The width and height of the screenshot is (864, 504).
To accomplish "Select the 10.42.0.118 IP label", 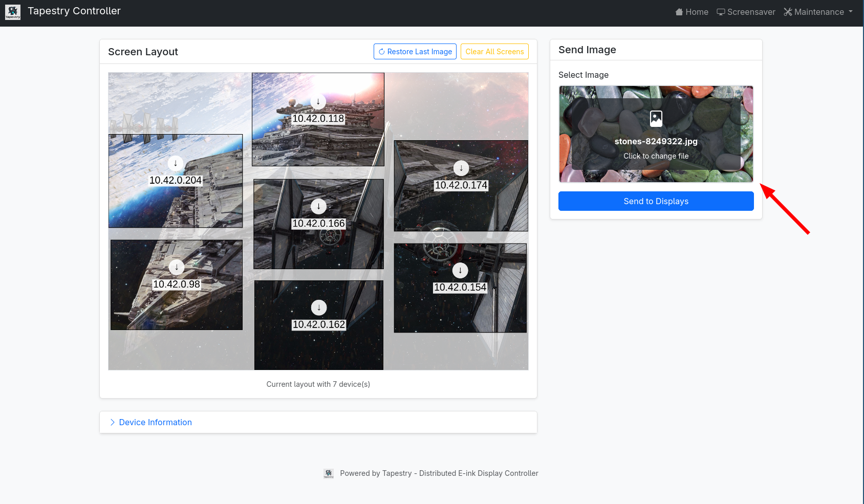I will coord(318,119).
